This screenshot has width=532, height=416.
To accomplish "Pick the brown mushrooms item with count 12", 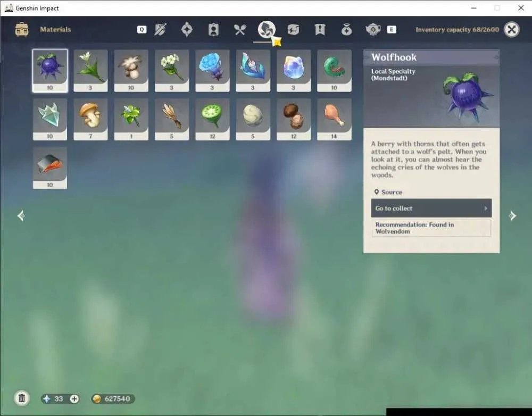I will coord(294,120).
